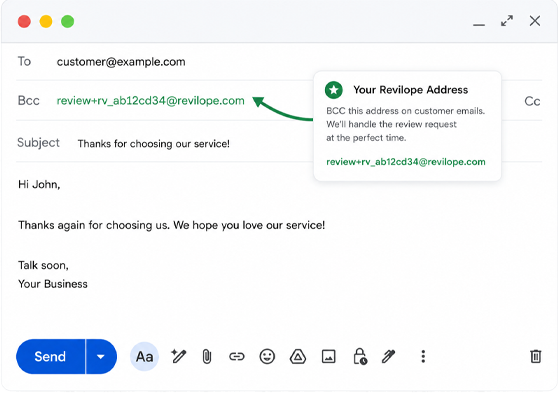Send the email with the Send button
Viewport: 558px width, 394px height.
coord(50,356)
